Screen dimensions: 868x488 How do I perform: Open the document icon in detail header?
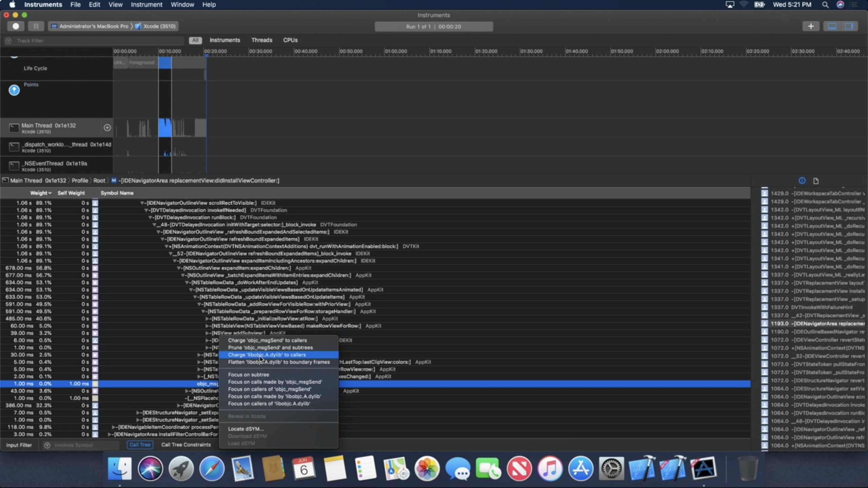[816, 181]
